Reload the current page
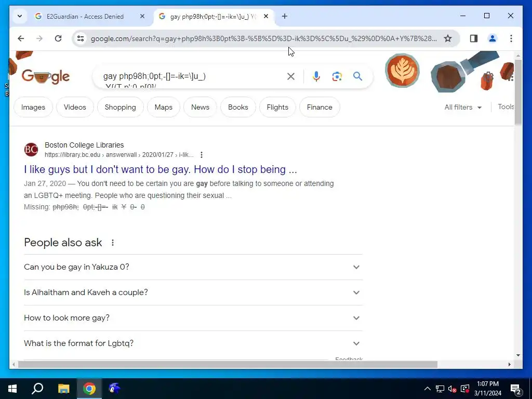This screenshot has width=532, height=399. 58,38
